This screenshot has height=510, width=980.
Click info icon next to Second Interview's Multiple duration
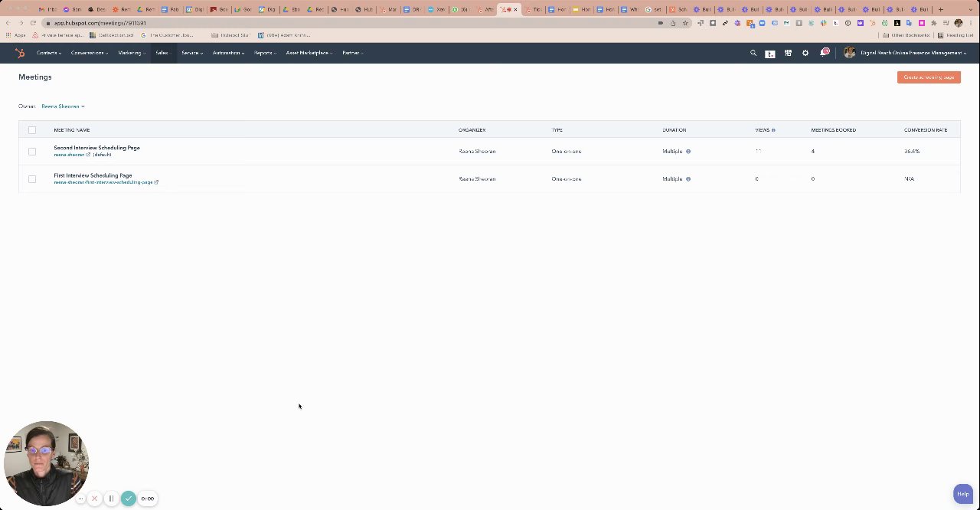688,152
